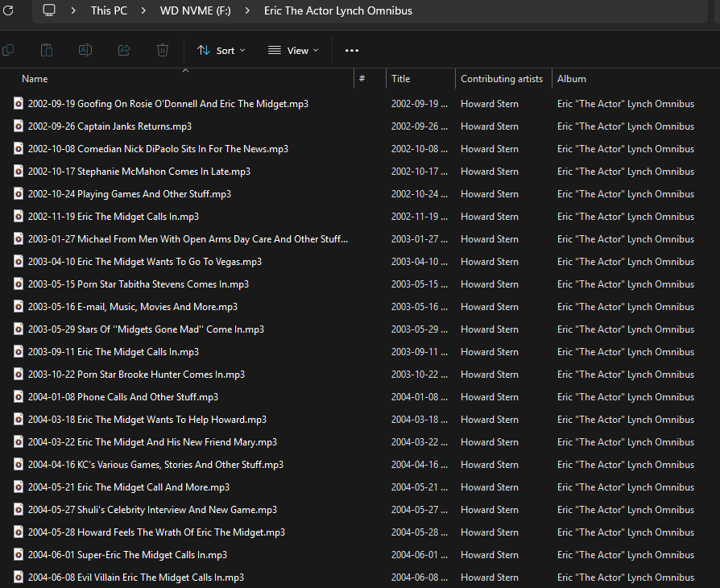The image size is (720, 588).
Task: Go to This PC in breadcrumb
Action: click(x=109, y=10)
